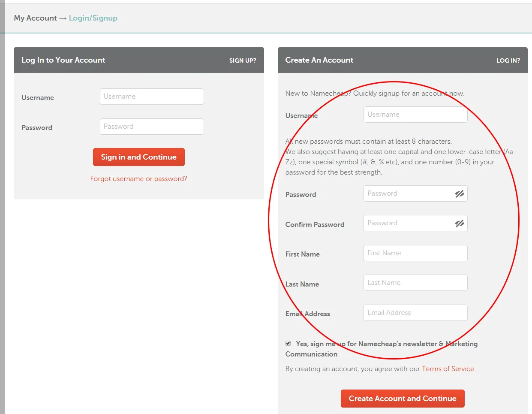This screenshot has width=532, height=414.
Task: Click the Email Address input field
Action: (x=415, y=312)
